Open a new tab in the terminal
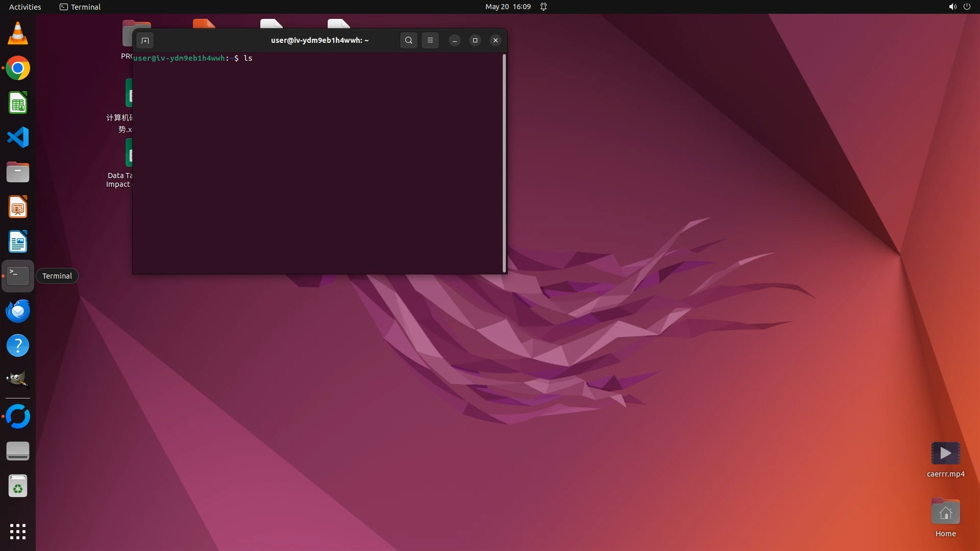 click(145, 40)
